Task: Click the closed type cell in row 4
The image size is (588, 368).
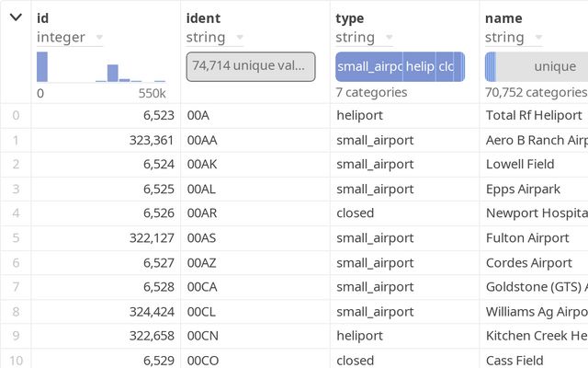Action: click(355, 213)
